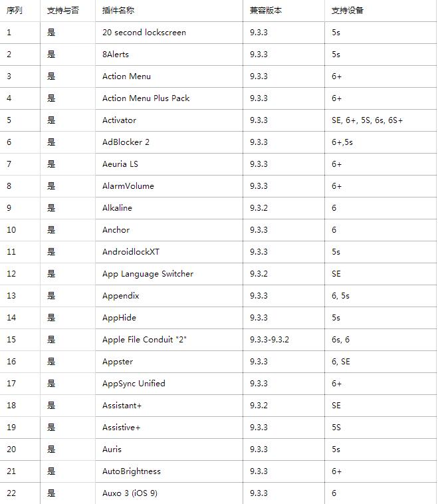The height and width of the screenshot is (504, 438).
Task: Click the 序列 column header
Action: pyautogui.click(x=15, y=11)
